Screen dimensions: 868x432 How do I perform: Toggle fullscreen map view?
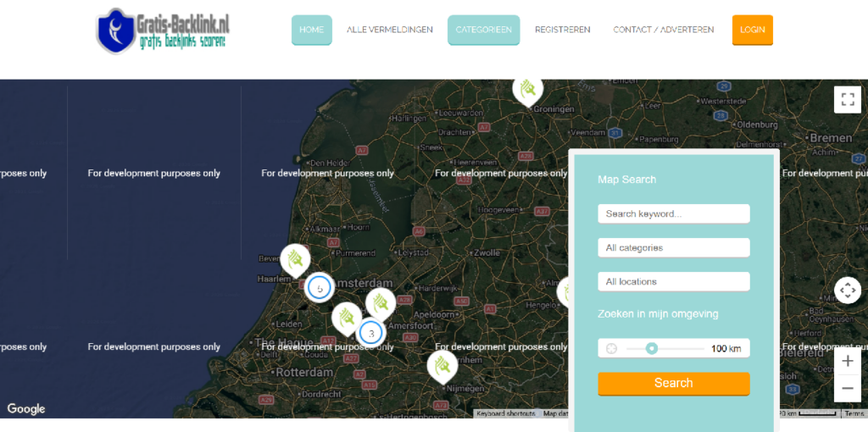(x=847, y=99)
